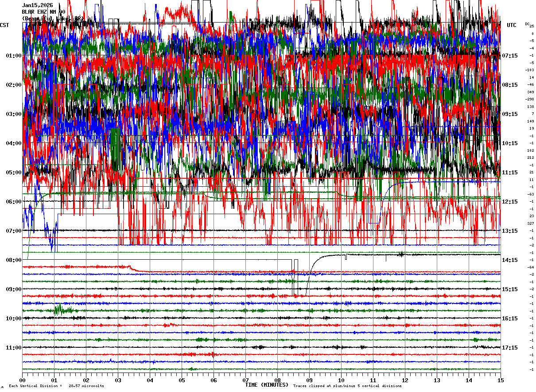This screenshot has height=392, width=536.
Task: Click the 11:15 UTC time label
Action: 510,173
